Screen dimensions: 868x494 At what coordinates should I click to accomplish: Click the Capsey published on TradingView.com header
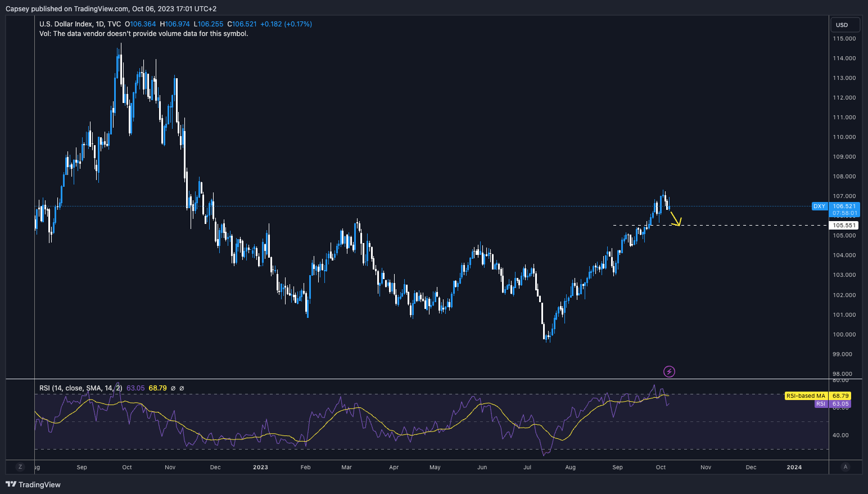click(111, 8)
